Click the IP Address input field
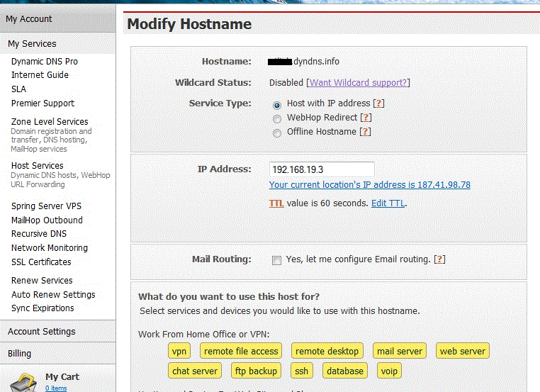 [322, 169]
